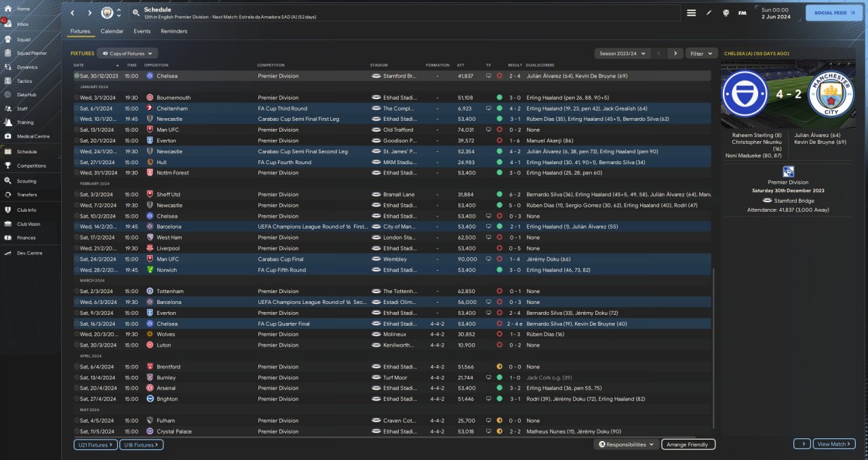This screenshot has width=868, height=460.
Task: Click the 6 - 2 Sheff Utd result
Action: 515,195
